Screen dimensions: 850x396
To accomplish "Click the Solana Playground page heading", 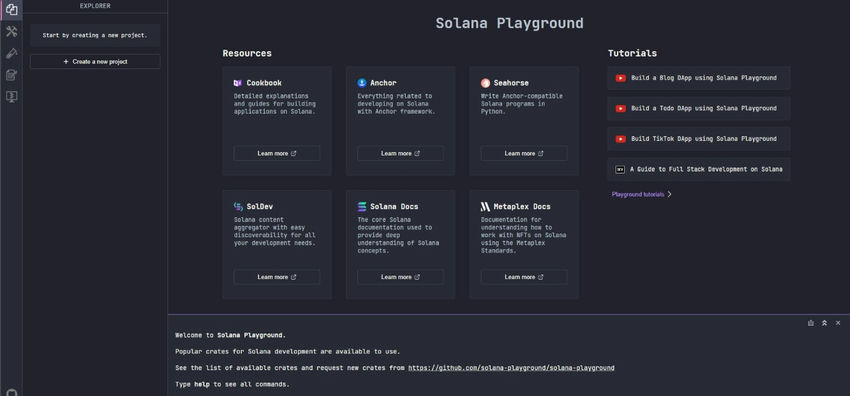I will (510, 23).
